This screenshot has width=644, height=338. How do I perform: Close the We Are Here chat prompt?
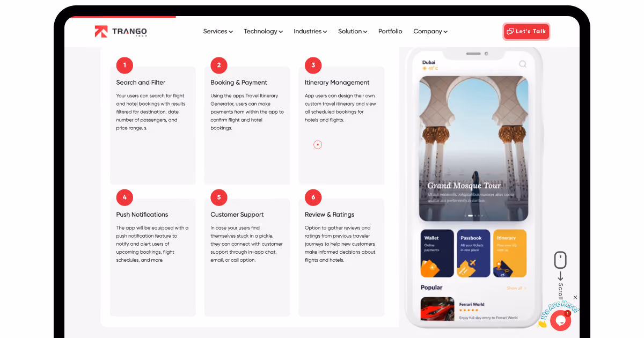point(575,297)
